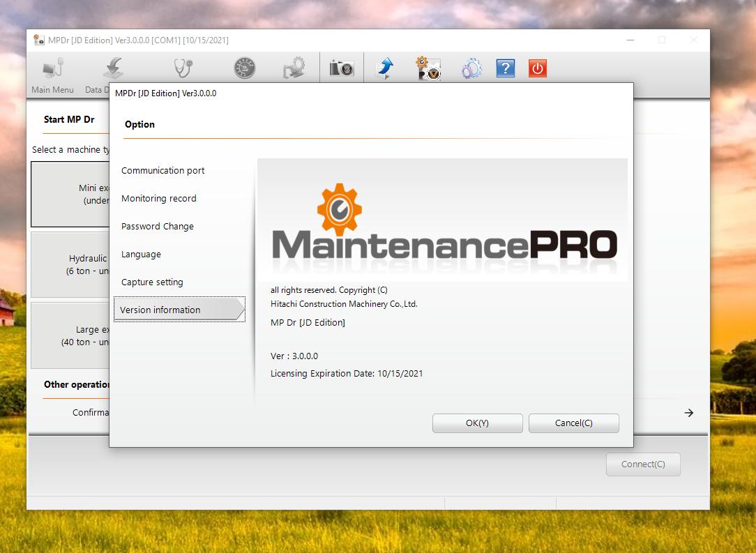Screen dimensions: 756x553
Task: Click the red power exit icon
Action: point(538,68)
